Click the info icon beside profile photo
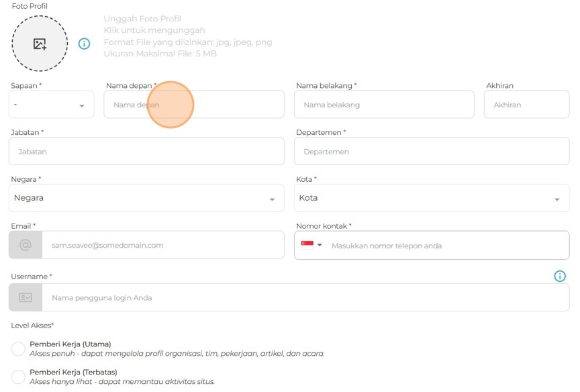 [84, 44]
